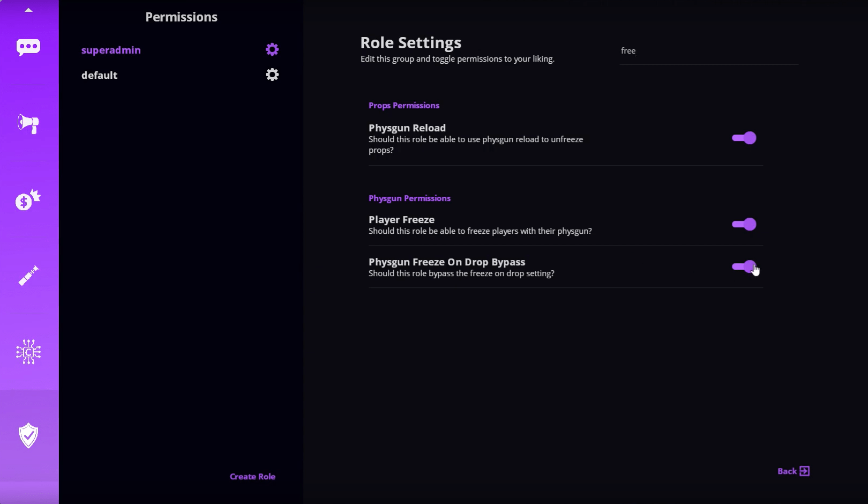Open the circuit chip sidebar section
The width and height of the screenshot is (868, 504).
tap(28, 352)
